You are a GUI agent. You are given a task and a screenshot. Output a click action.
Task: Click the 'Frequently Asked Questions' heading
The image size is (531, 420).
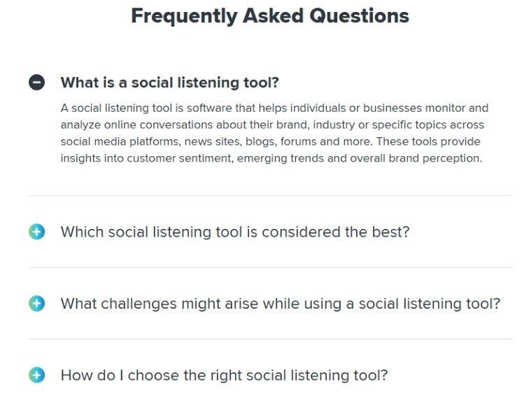click(270, 16)
